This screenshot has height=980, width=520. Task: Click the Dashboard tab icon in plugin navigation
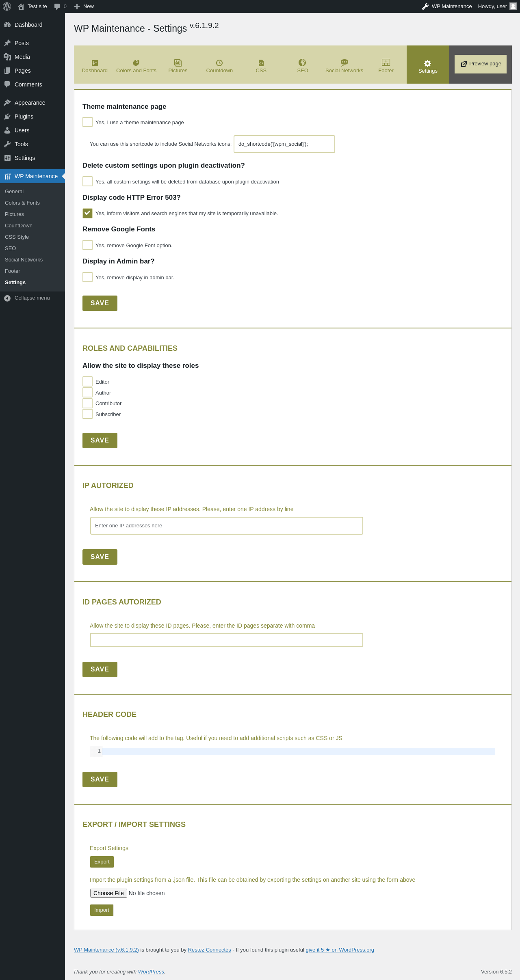coord(95,63)
